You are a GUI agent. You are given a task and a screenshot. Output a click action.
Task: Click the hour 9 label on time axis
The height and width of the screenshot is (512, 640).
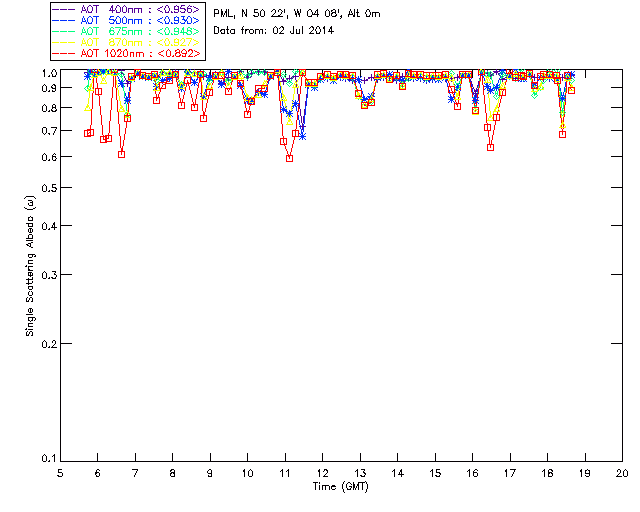click(x=210, y=473)
